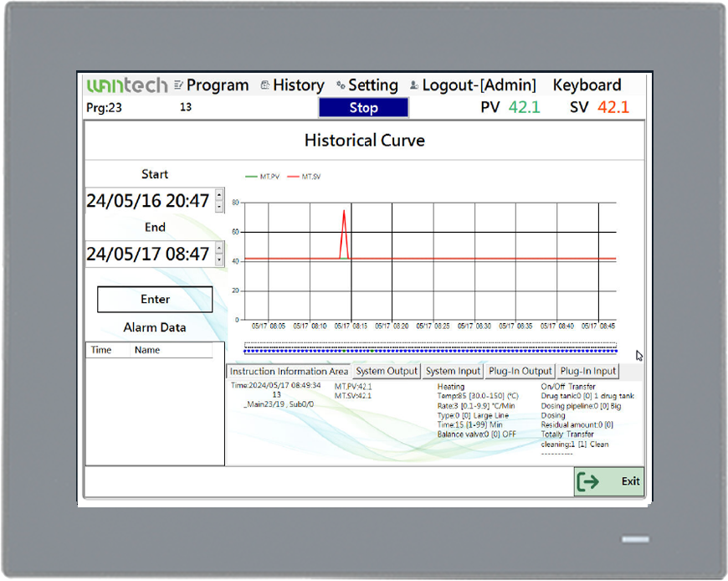
Task: Click Logout-[Admin] in the top bar
Action: [x=479, y=85]
